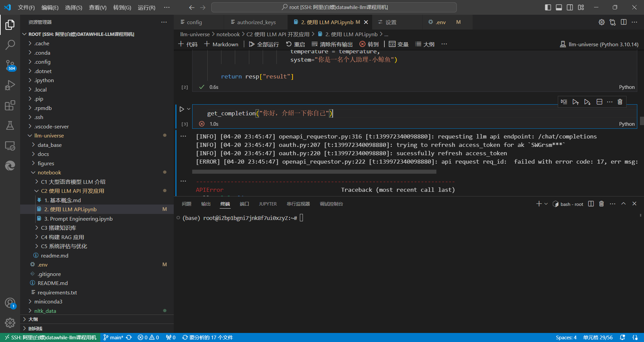Collapse the llm-universe folder
Screen dimensions: 644x342
click(x=49, y=136)
